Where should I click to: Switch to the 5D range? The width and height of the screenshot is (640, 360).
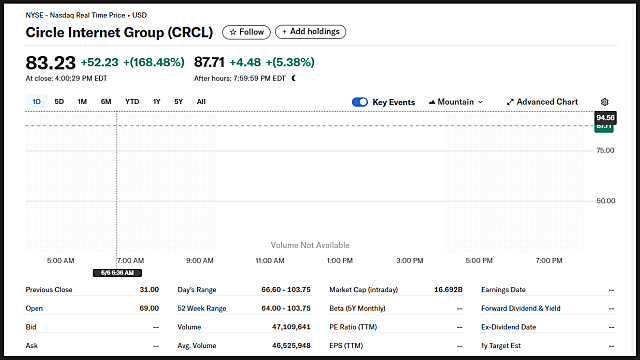click(x=59, y=102)
